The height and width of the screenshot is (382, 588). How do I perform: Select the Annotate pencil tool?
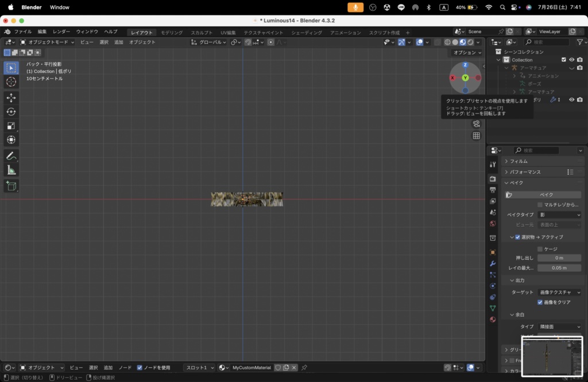pyautogui.click(x=11, y=156)
